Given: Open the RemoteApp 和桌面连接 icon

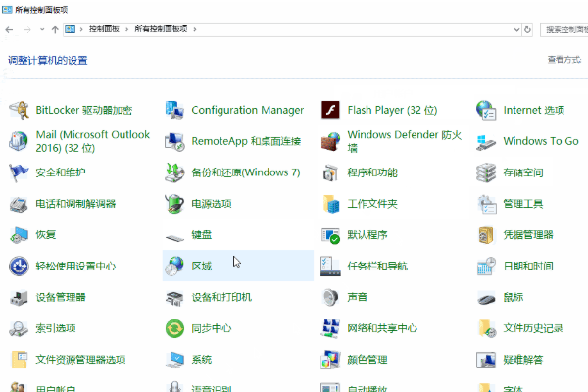Looking at the screenshot, I should 174,141.
